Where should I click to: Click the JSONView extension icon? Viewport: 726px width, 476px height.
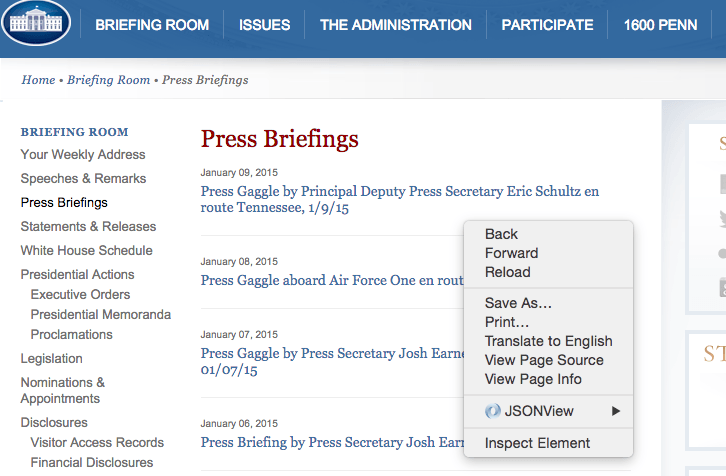[x=493, y=411]
